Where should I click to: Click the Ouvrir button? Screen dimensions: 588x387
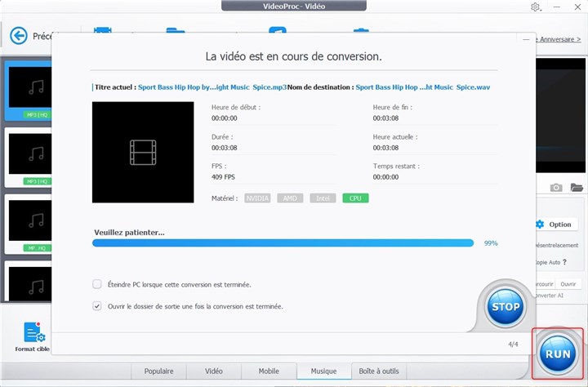pos(568,284)
